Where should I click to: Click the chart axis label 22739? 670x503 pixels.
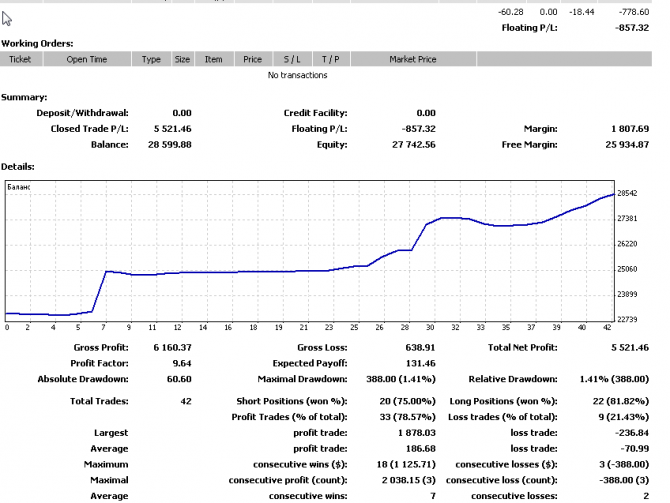click(627, 320)
